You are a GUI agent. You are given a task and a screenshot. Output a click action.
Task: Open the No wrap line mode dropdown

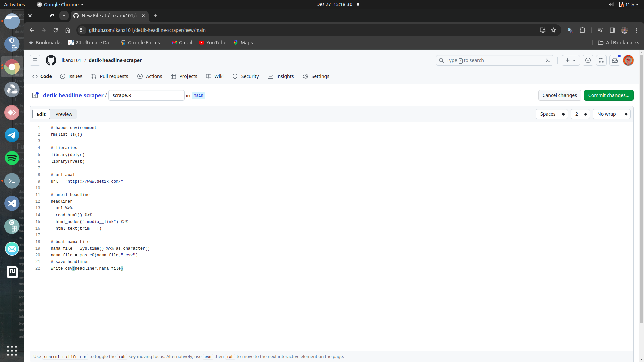pos(611,114)
